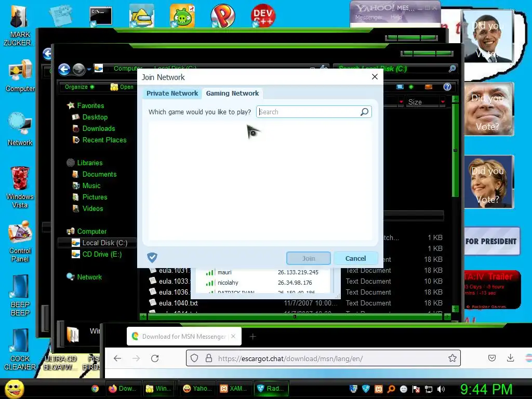This screenshot has height=399, width=532.
Task: Open the Size column dropdown arrow
Action: click(443, 102)
